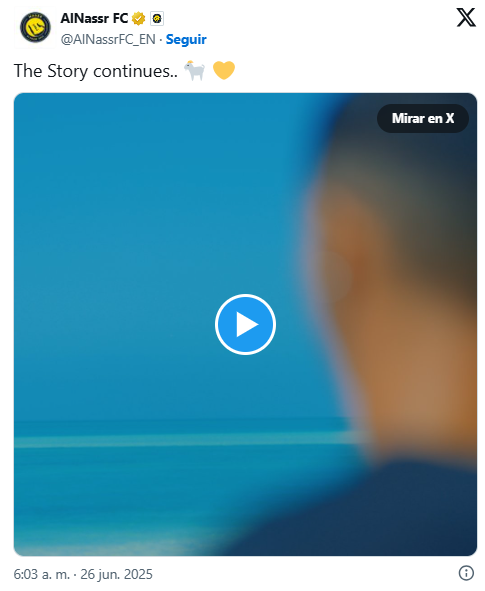This screenshot has height=591, width=485.
Task: Click the gold verified badge
Action: 139,18
